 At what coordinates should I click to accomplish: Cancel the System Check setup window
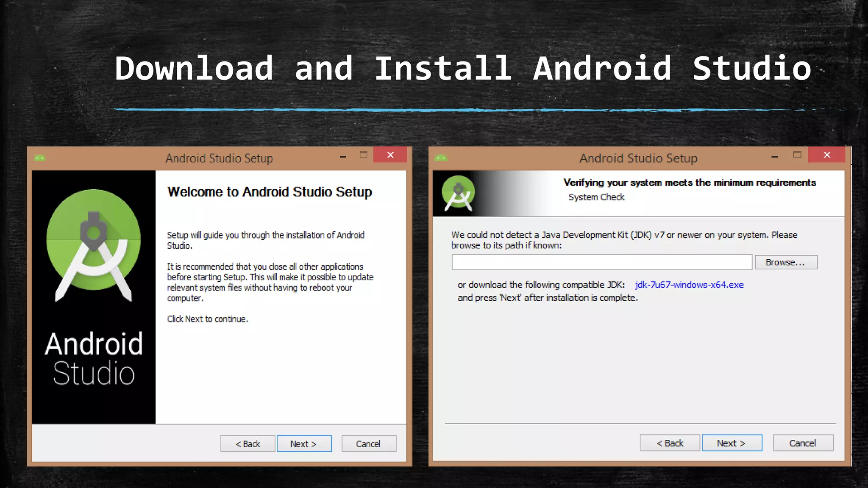pos(803,443)
